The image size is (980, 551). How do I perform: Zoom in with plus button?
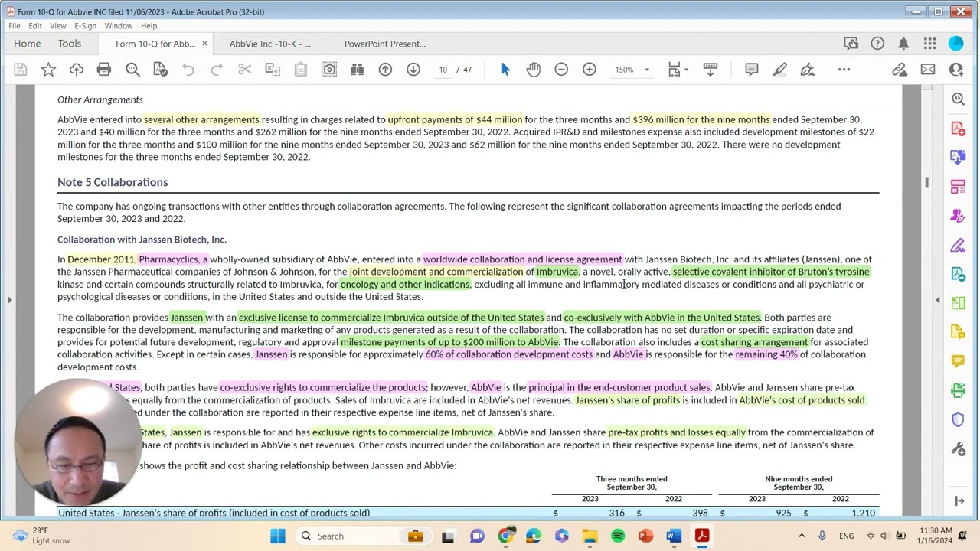click(x=590, y=70)
